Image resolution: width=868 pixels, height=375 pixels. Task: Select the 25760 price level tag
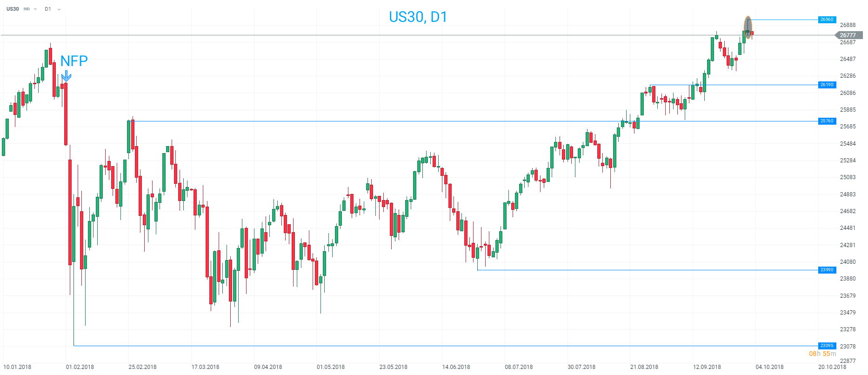coord(827,121)
